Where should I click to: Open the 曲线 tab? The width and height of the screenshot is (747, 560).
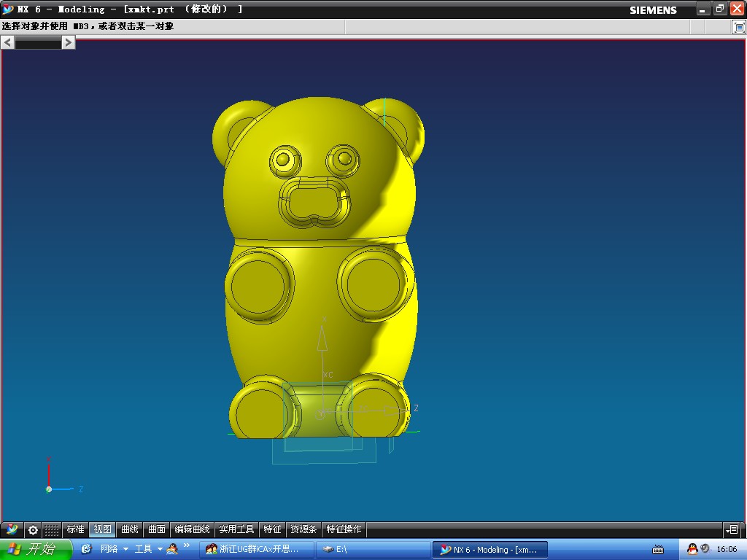click(x=130, y=529)
